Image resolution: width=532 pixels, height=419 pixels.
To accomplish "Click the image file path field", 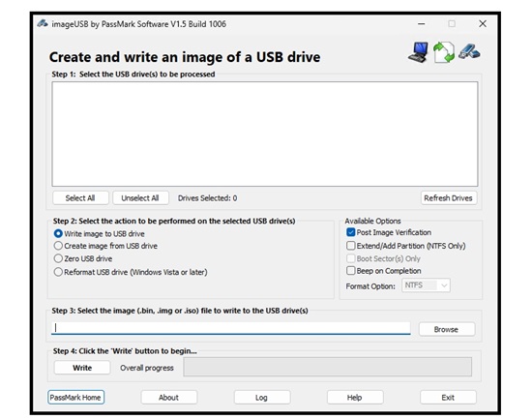I will click(231, 328).
